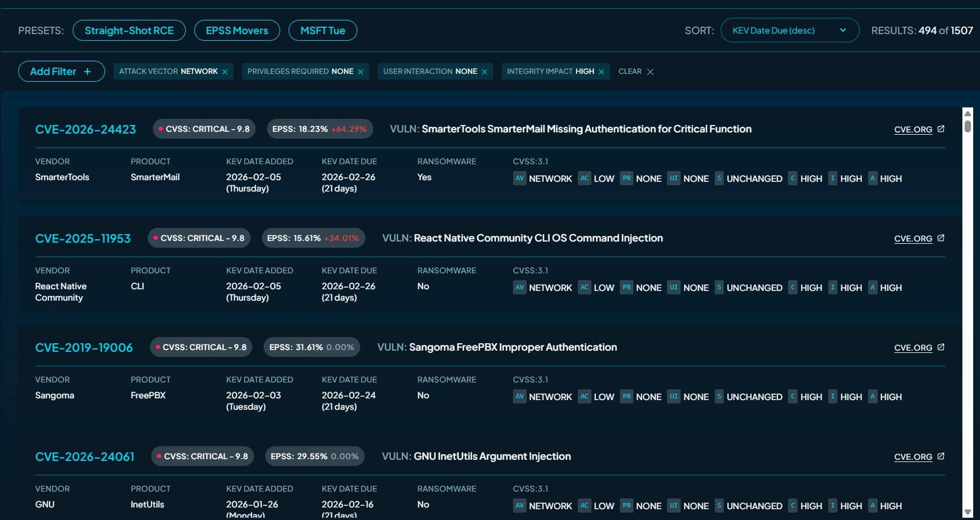980x520 pixels.
Task: Click the external link icon next to CVE-2026-24423's CVE.ORG
Action: 942,129
